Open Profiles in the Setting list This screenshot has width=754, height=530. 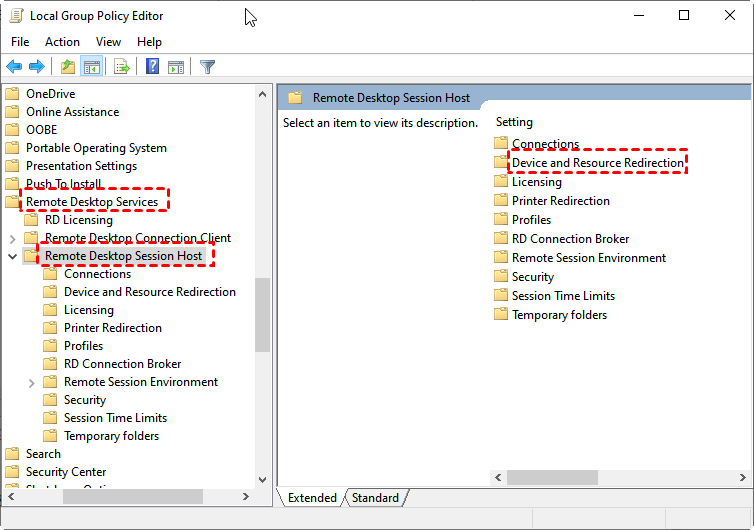point(531,220)
